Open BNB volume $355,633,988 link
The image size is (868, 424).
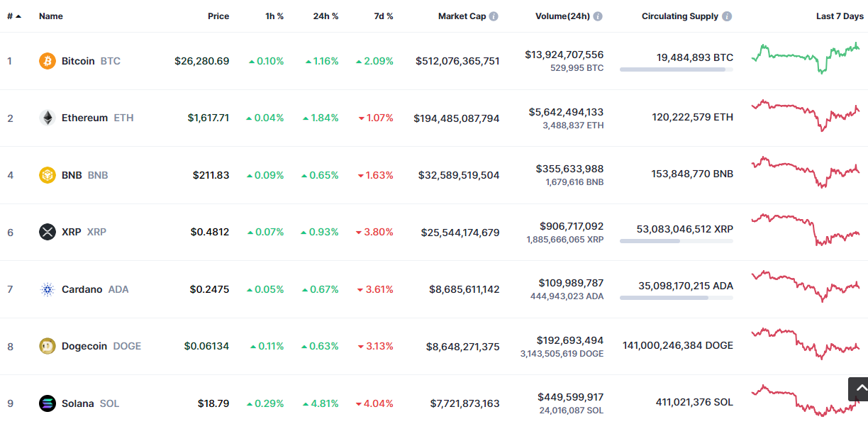(570, 169)
